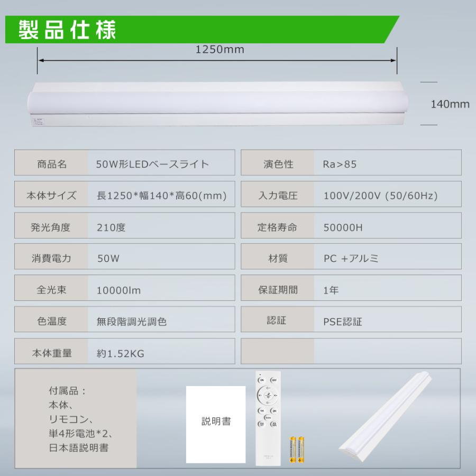Click the PSE認証 value

click(342, 322)
